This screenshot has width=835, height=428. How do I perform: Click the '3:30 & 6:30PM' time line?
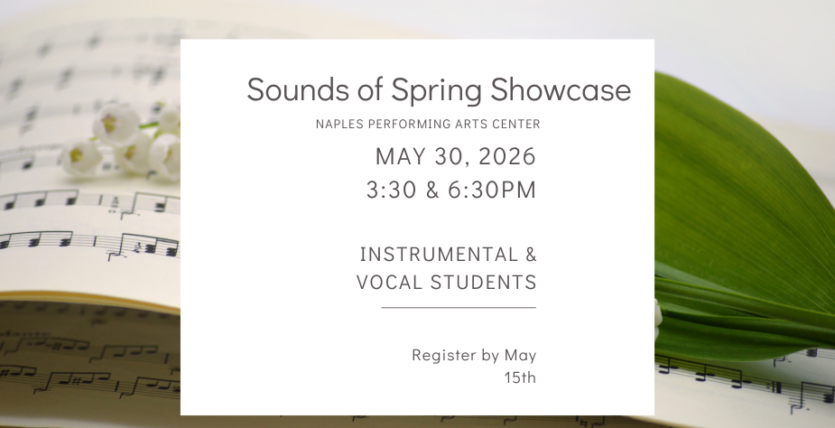pos(451,190)
